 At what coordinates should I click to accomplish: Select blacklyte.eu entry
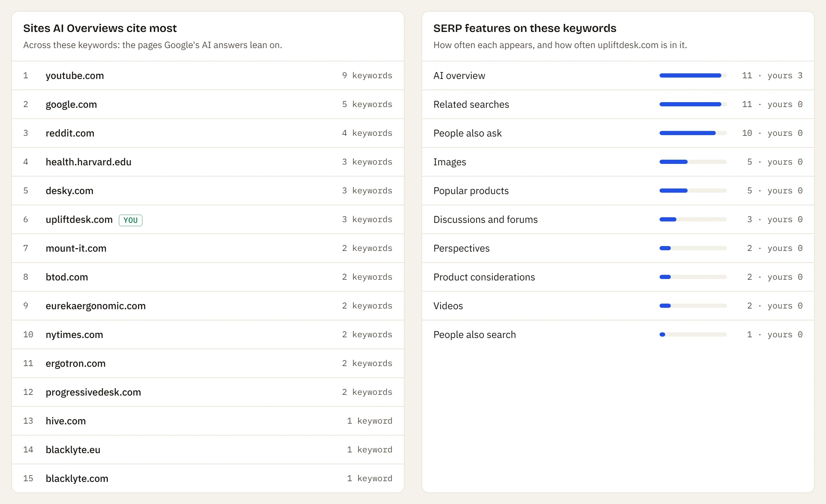coord(73,450)
